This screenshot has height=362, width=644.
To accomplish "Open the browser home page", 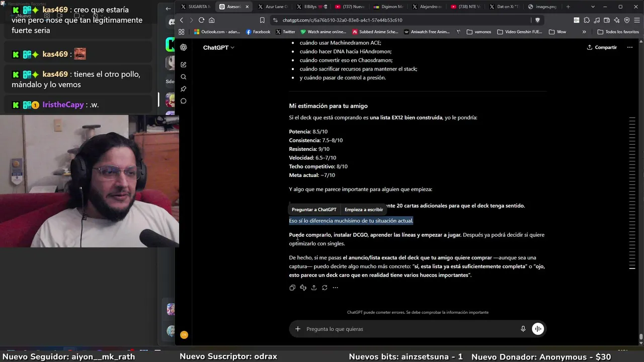I will tap(212, 20).
